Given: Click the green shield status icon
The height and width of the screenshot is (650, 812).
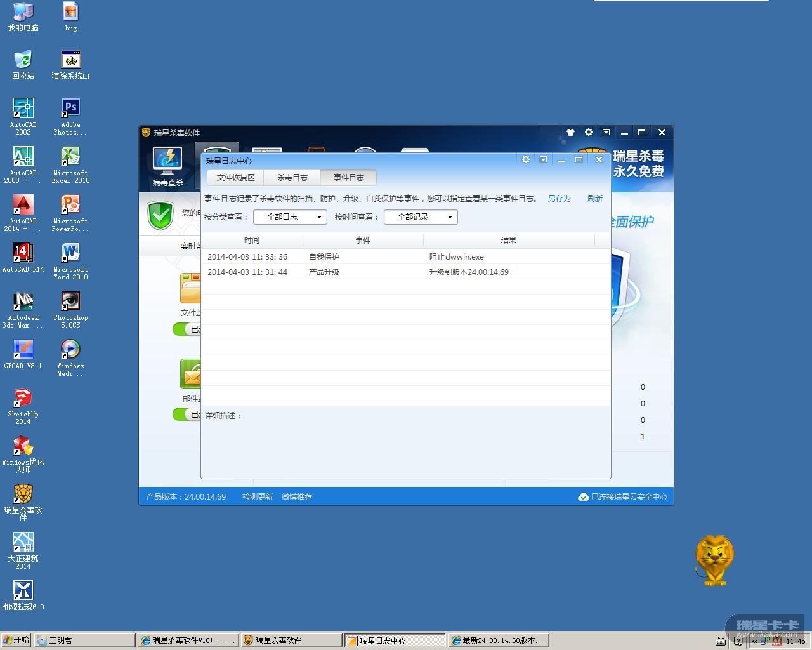Looking at the screenshot, I should tap(161, 216).
